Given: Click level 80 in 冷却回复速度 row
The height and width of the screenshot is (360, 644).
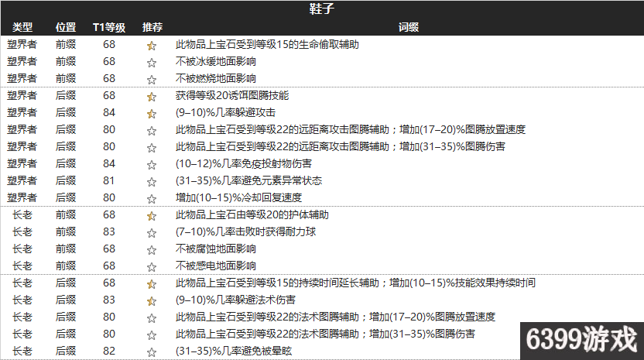Looking at the screenshot, I should click(109, 197).
